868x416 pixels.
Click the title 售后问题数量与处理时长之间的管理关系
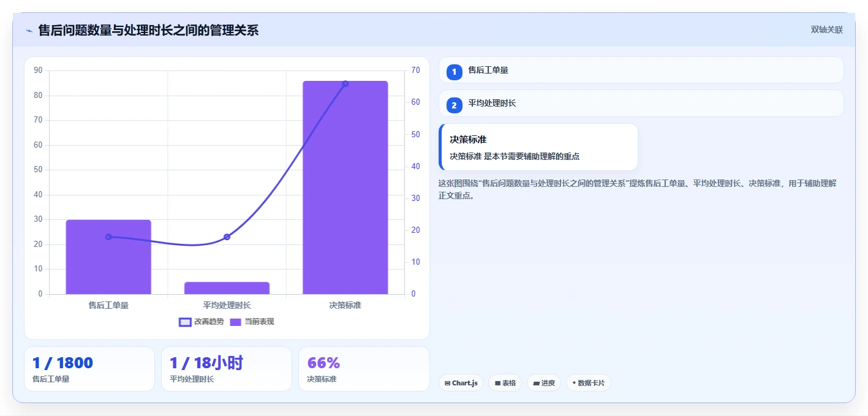tap(148, 30)
